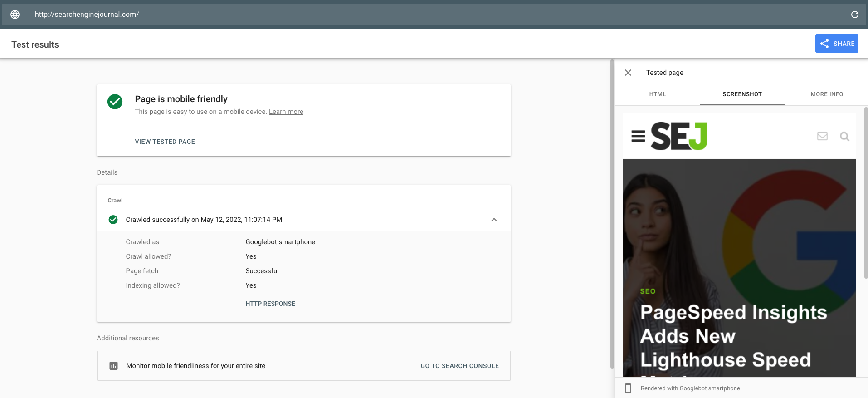Click the green check beside Crawled successfully
This screenshot has width=868, height=398.
click(113, 220)
